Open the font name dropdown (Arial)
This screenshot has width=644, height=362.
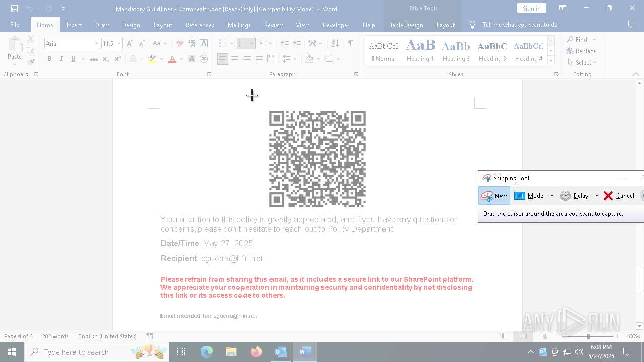click(x=96, y=44)
